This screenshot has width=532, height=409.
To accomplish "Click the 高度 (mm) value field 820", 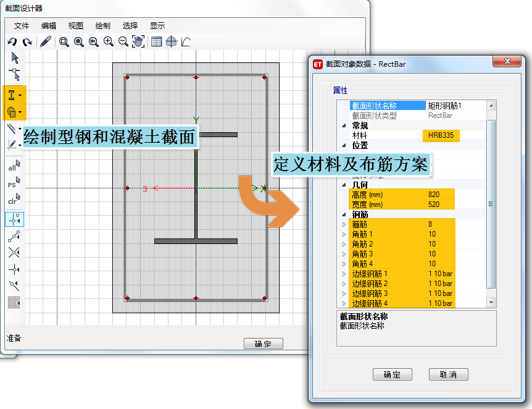I will point(440,195).
